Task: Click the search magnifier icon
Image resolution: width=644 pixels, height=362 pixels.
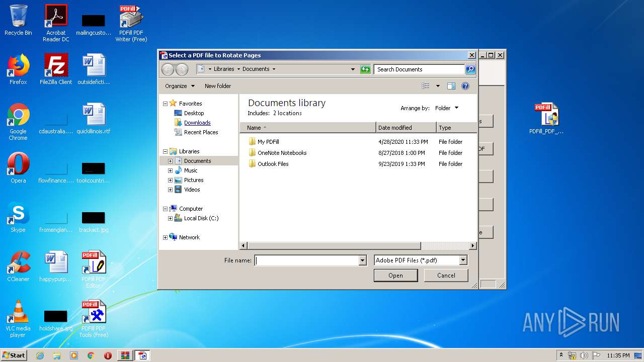Action: (470, 69)
